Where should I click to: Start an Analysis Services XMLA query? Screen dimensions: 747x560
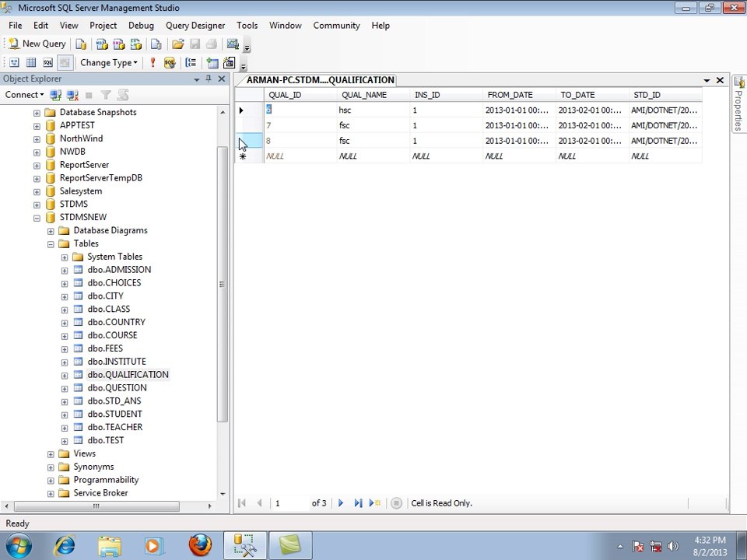coord(135,44)
